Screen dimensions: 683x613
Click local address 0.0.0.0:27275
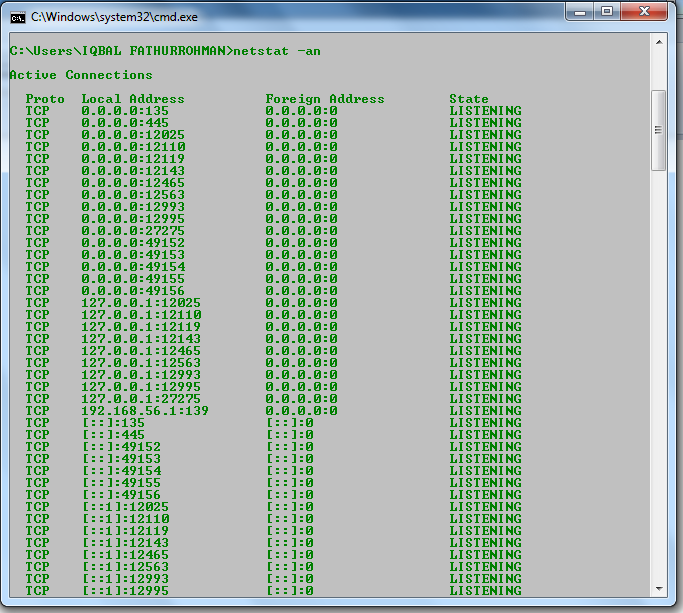click(133, 231)
